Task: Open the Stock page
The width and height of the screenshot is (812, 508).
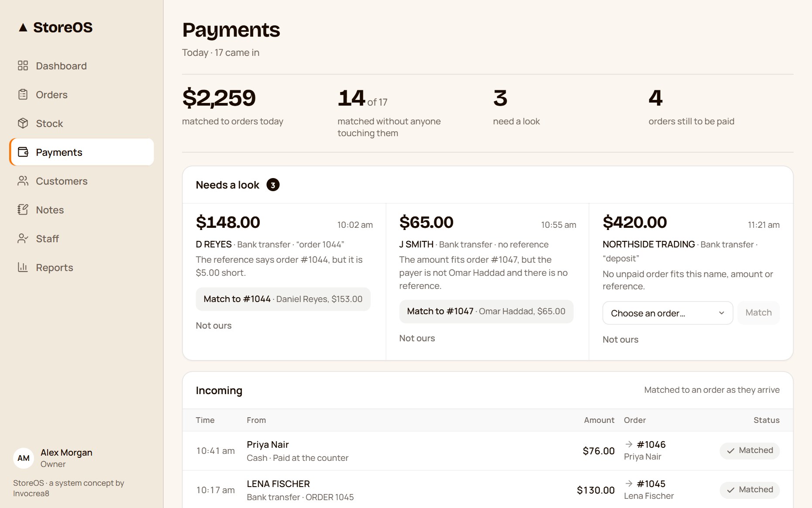Action: pyautogui.click(x=82, y=124)
